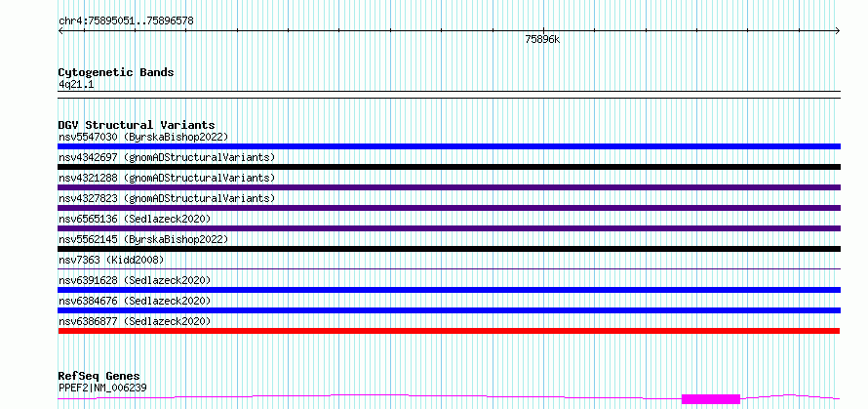Click the right arrow of the ruler

click(x=838, y=30)
